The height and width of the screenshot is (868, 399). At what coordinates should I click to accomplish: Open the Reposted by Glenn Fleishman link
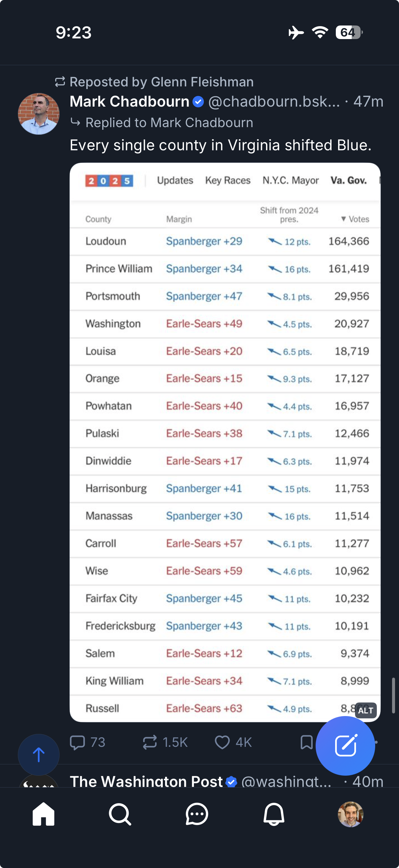pyautogui.click(x=161, y=82)
